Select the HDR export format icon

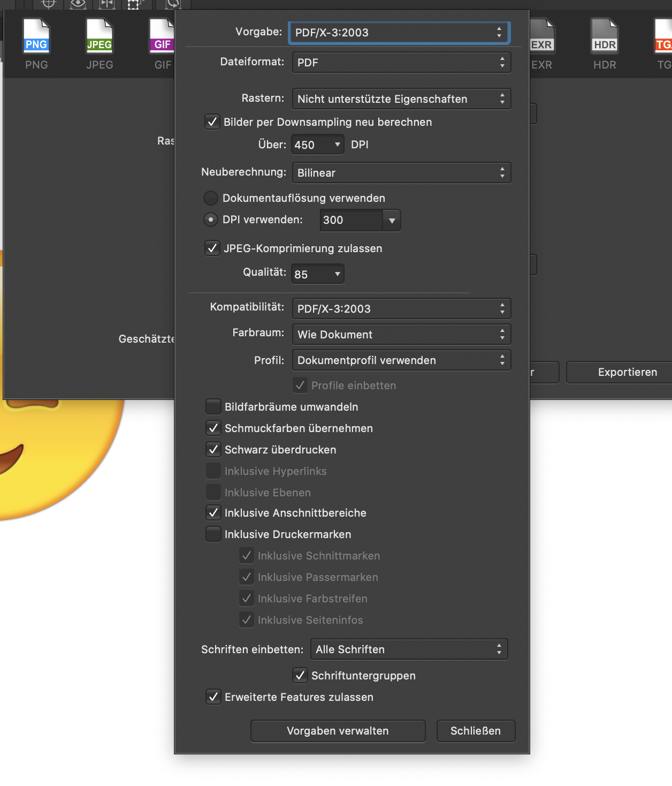[605, 36]
